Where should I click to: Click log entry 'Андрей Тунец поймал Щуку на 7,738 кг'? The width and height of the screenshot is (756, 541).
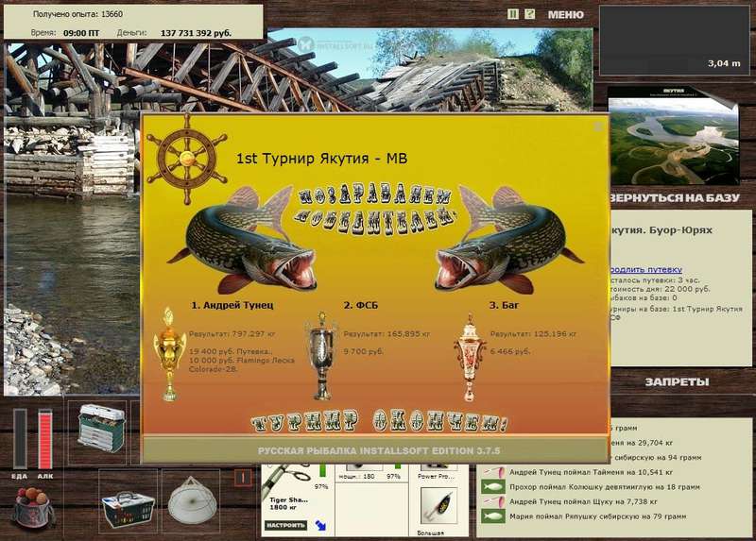point(583,501)
